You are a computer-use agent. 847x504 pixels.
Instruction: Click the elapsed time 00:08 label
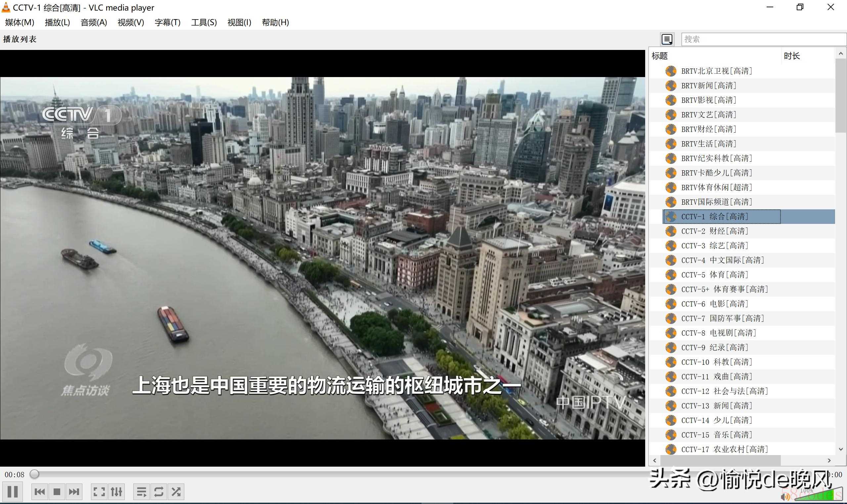14,475
